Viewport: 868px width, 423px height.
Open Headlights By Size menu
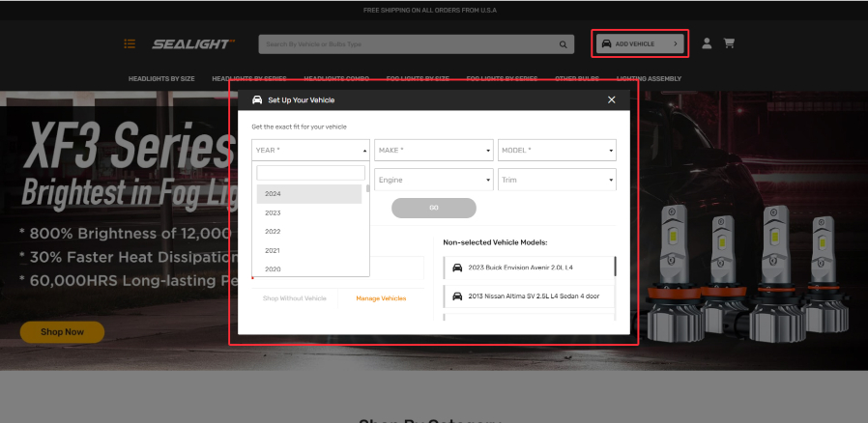tap(161, 79)
